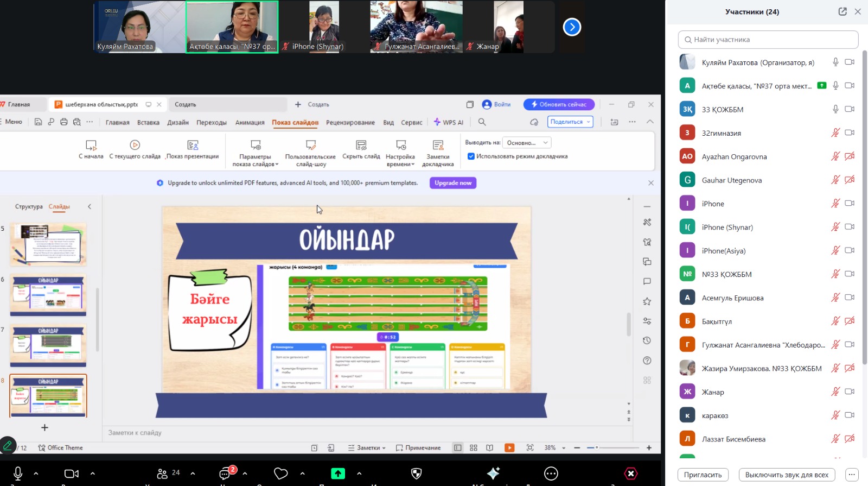Pop out the participants panel
The height and width of the screenshot is (486, 868).
click(843, 11)
